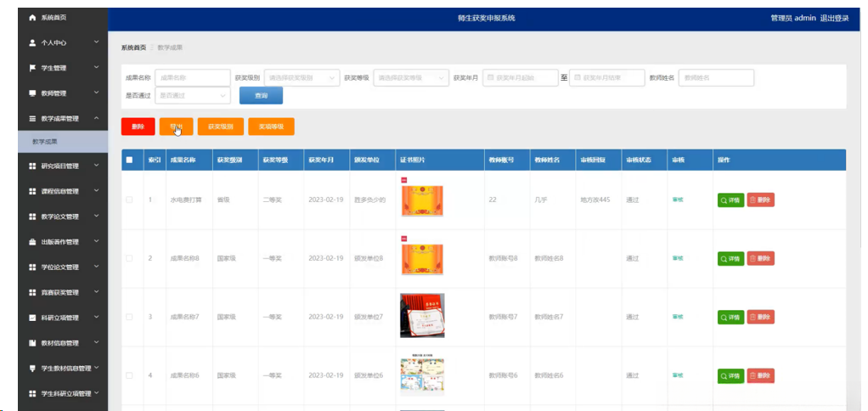Expand the 学位论文管理 sidebar group
The width and height of the screenshot is (868, 411).
(63, 267)
